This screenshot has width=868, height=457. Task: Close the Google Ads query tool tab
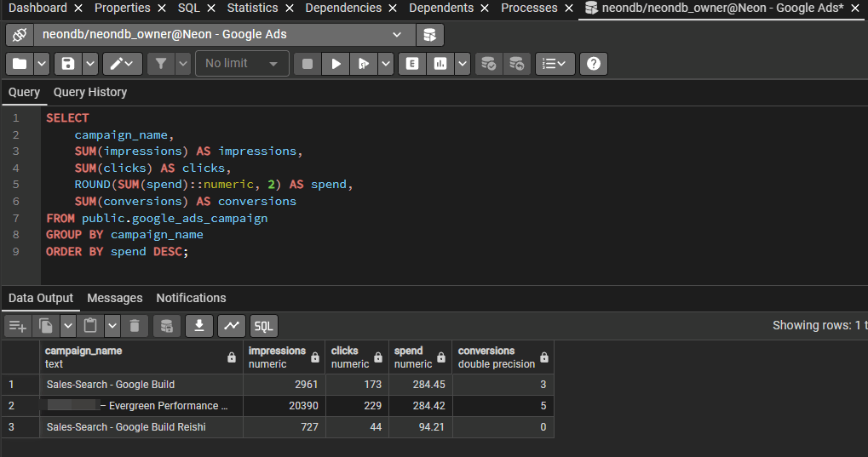point(855,9)
